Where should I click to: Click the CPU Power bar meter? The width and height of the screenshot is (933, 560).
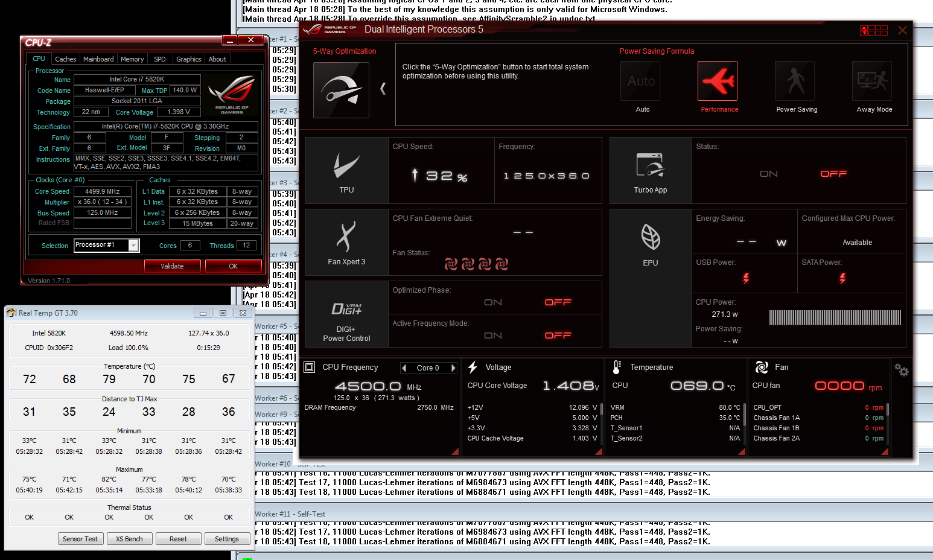click(835, 317)
